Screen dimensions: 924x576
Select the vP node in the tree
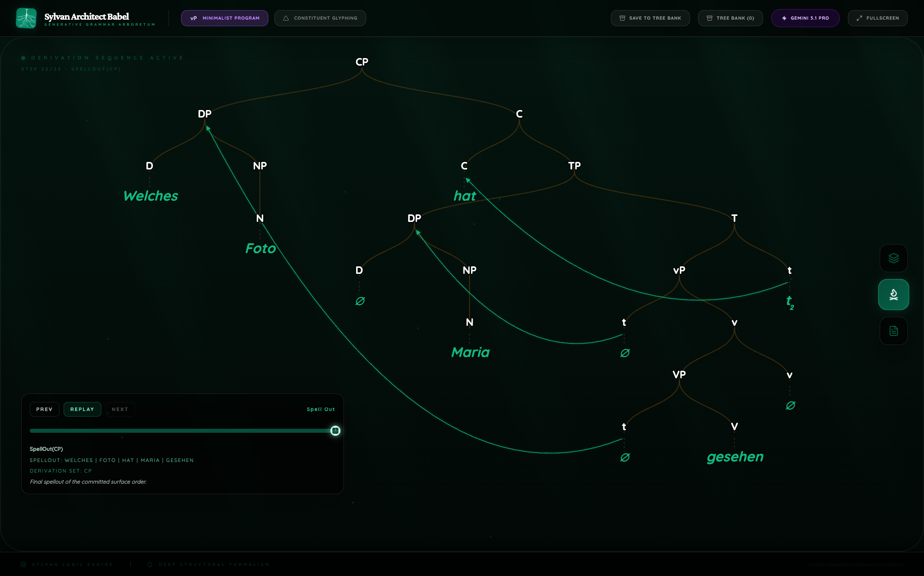coord(679,270)
